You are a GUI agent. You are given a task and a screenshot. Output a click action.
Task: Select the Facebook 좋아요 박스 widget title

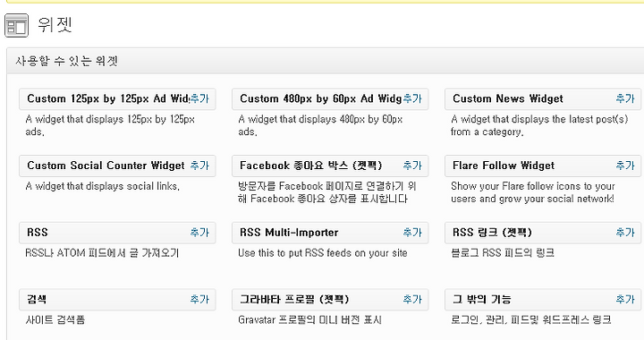point(311,166)
